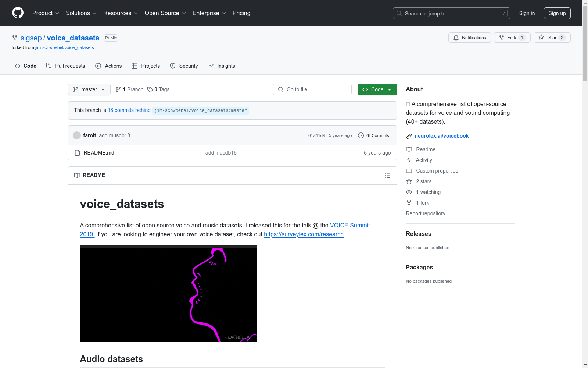
Task: Open the Packages heading link
Action: point(419,267)
